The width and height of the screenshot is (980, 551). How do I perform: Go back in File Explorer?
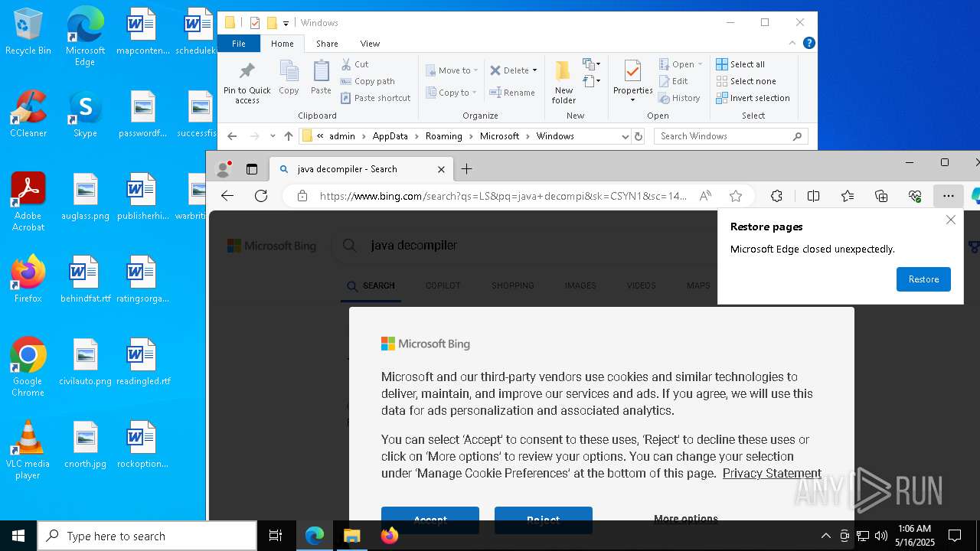coord(232,136)
